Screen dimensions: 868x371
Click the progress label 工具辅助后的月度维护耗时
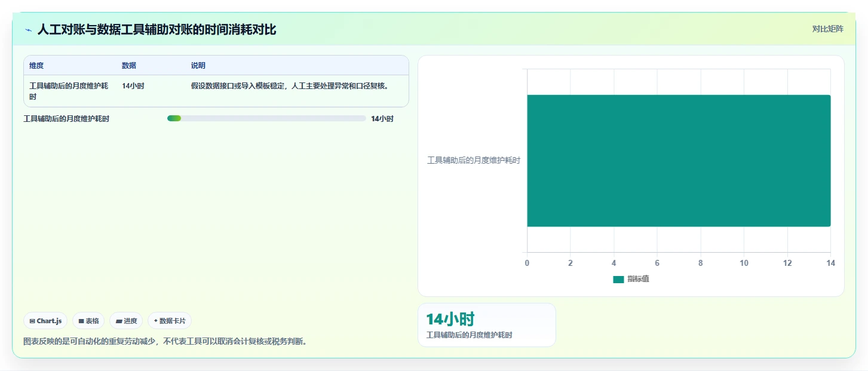pos(66,119)
